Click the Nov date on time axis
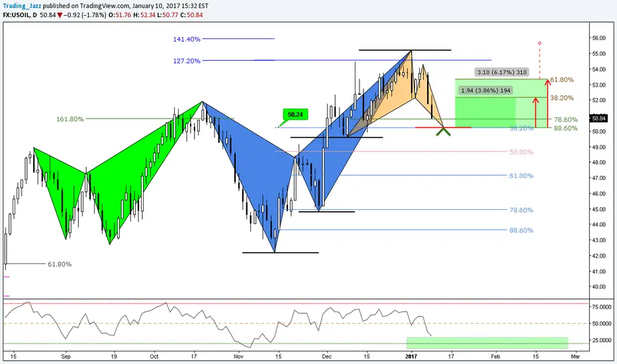 click(x=238, y=357)
